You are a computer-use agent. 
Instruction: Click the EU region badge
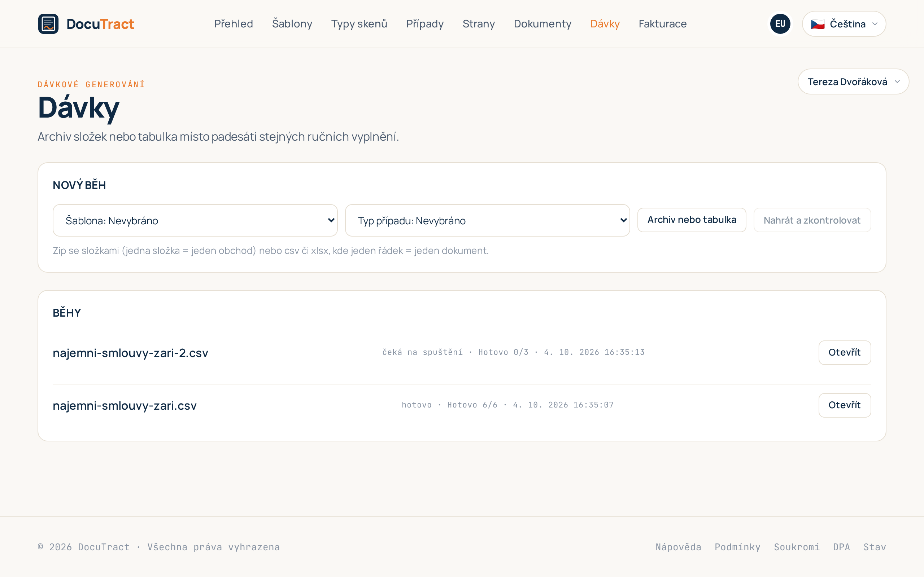pos(780,24)
